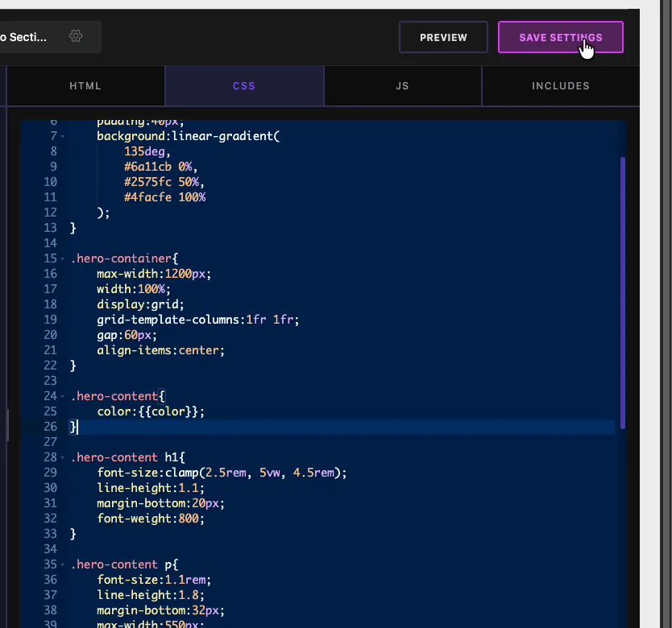Open settings gear next to Secti... tab

pos(76,36)
